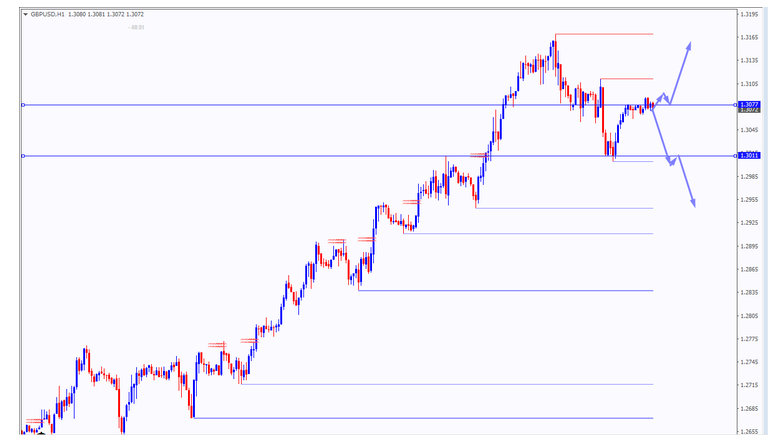Screen dimensions: 783x447
Task: Click the GBPUSD,H1 symbol title text
Action: point(49,14)
